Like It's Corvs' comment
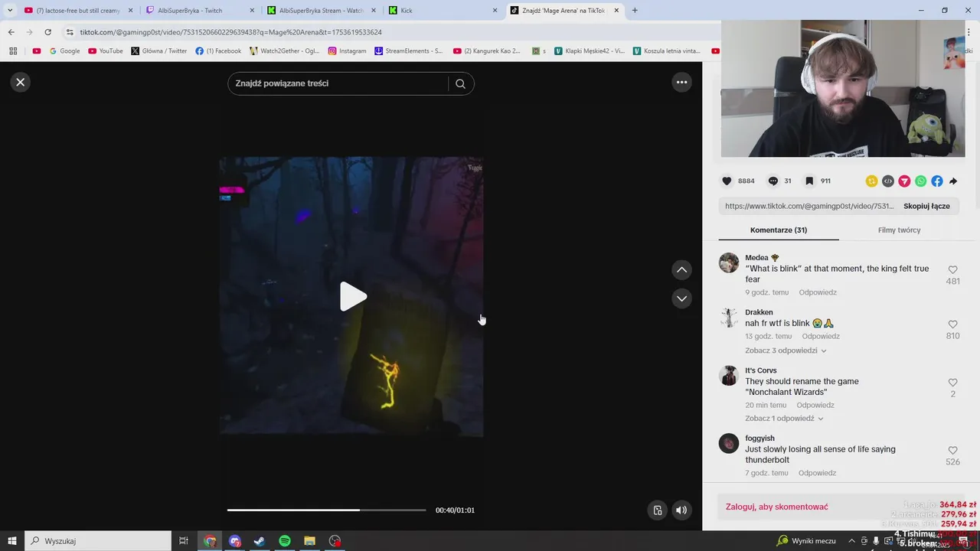The width and height of the screenshot is (980, 551). coord(952,383)
